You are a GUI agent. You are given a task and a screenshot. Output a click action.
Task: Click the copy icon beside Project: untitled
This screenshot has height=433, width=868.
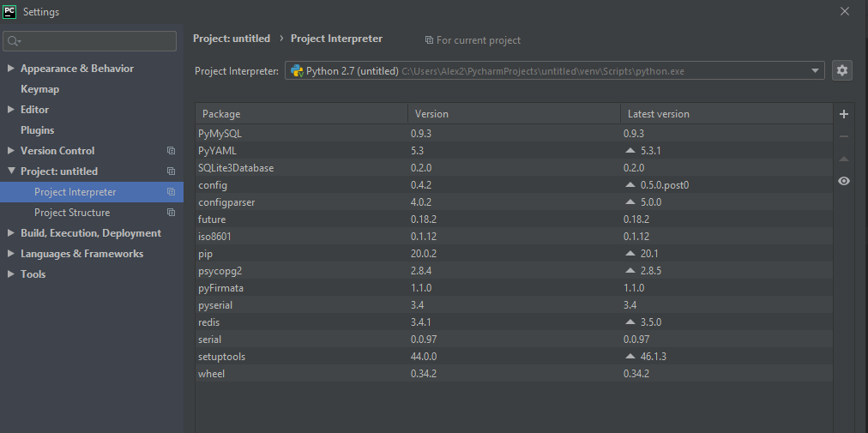(x=171, y=171)
